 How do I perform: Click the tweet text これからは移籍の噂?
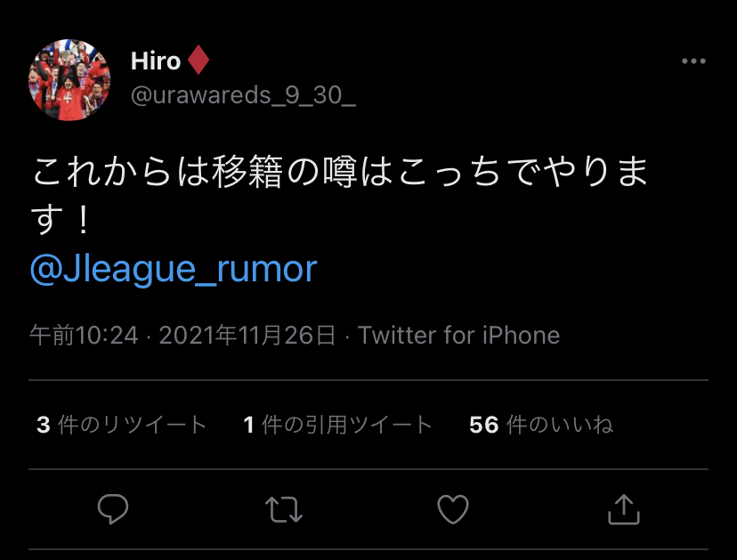point(194,172)
